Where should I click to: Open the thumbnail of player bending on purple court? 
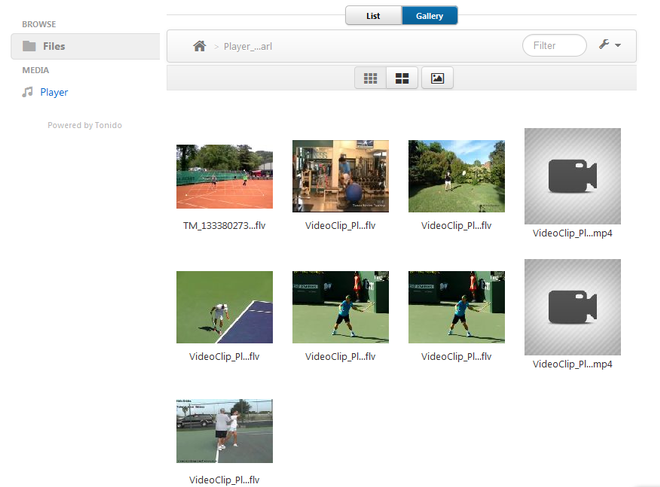(224, 307)
